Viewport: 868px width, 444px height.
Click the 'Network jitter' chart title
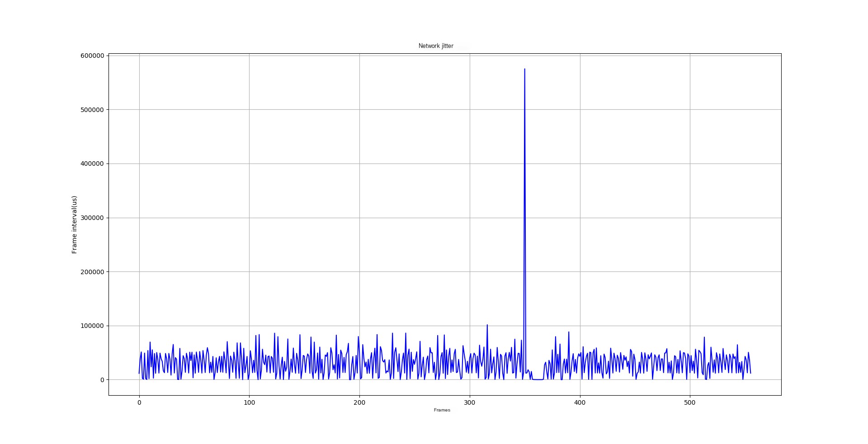[x=436, y=46]
